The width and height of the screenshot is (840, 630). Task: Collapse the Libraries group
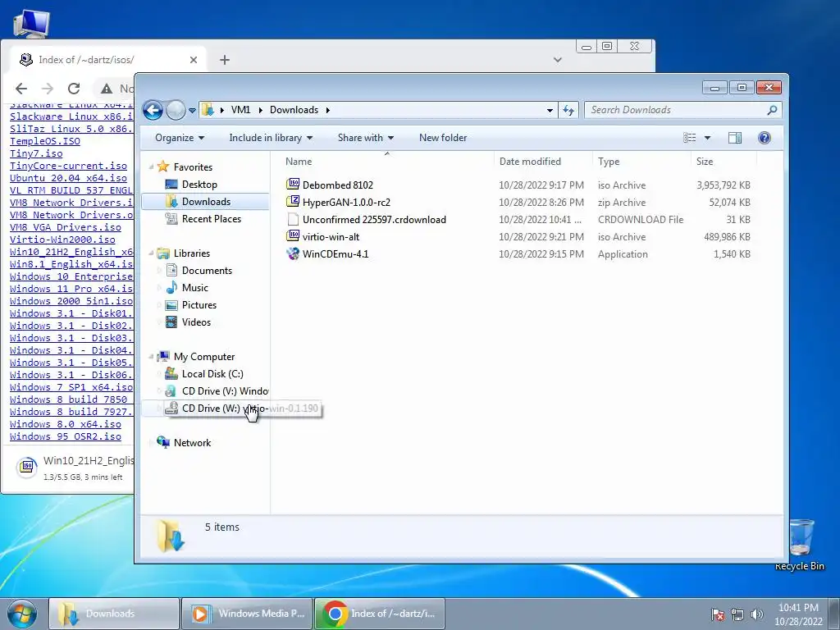click(x=151, y=253)
